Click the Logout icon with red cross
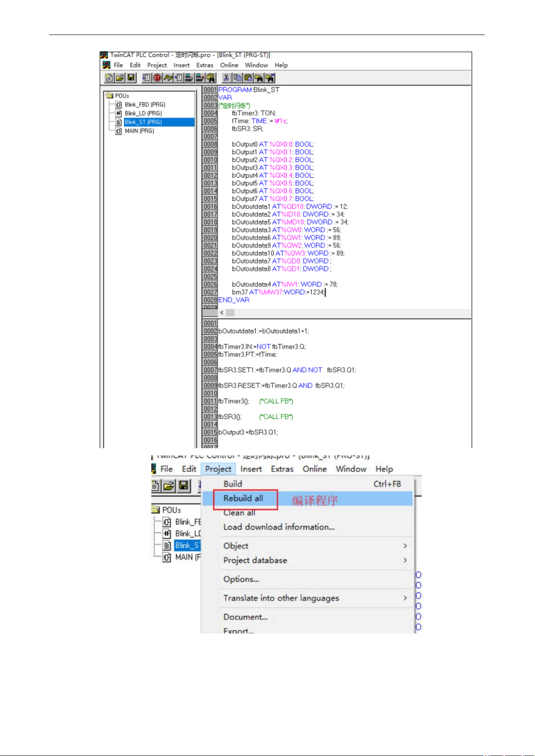This screenshot has width=535, height=756. [200, 78]
